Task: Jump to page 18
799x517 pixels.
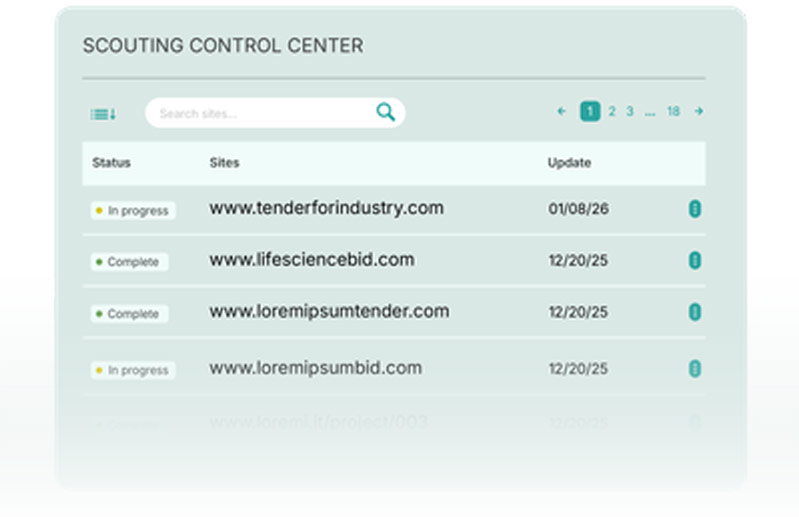Action: (x=673, y=112)
